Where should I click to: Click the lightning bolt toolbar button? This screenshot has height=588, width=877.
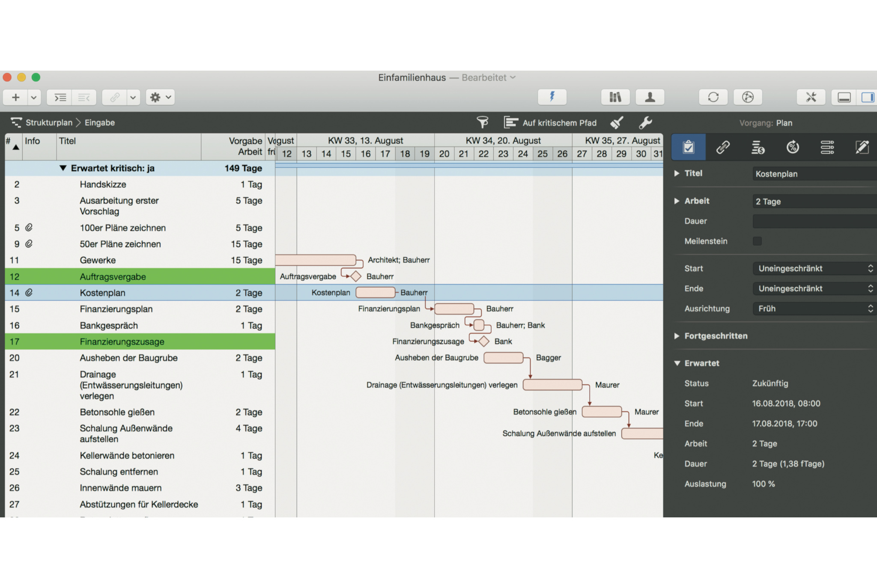tap(552, 97)
